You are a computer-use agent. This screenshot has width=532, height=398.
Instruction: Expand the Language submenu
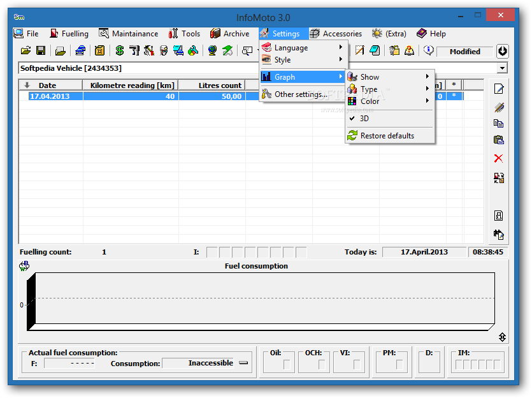point(303,48)
